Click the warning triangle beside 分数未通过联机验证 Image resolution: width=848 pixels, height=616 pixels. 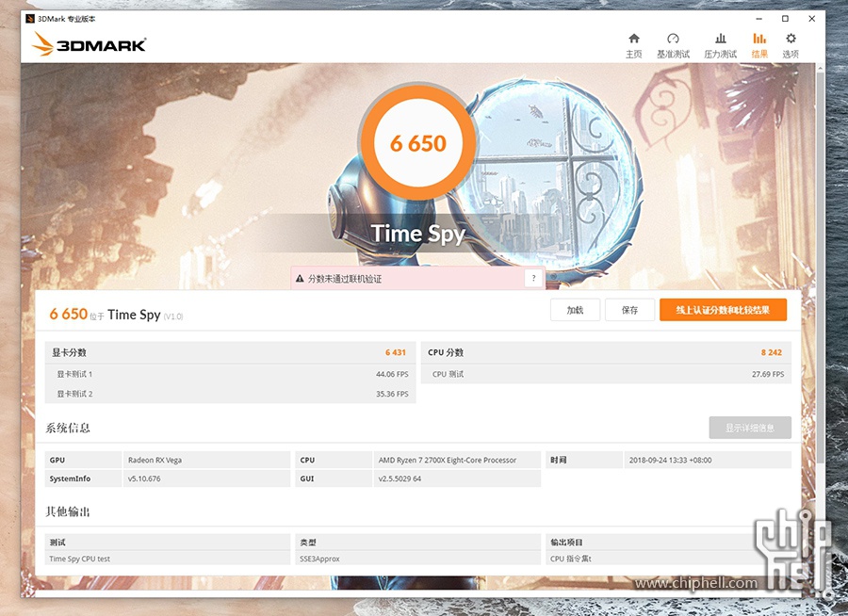click(300, 279)
